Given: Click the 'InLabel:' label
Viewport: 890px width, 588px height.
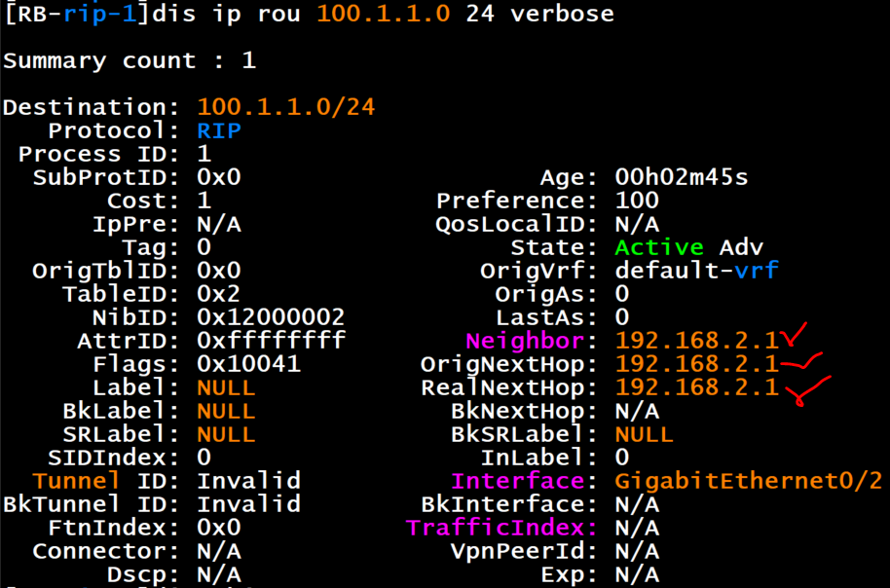Looking at the screenshot, I should point(538,457).
